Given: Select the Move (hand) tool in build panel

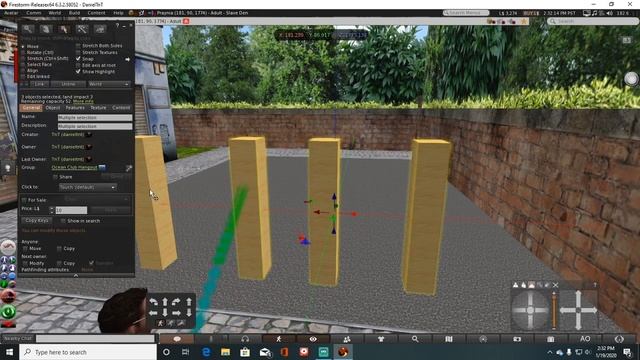Looking at the screenshot, I should click(46, 29).
